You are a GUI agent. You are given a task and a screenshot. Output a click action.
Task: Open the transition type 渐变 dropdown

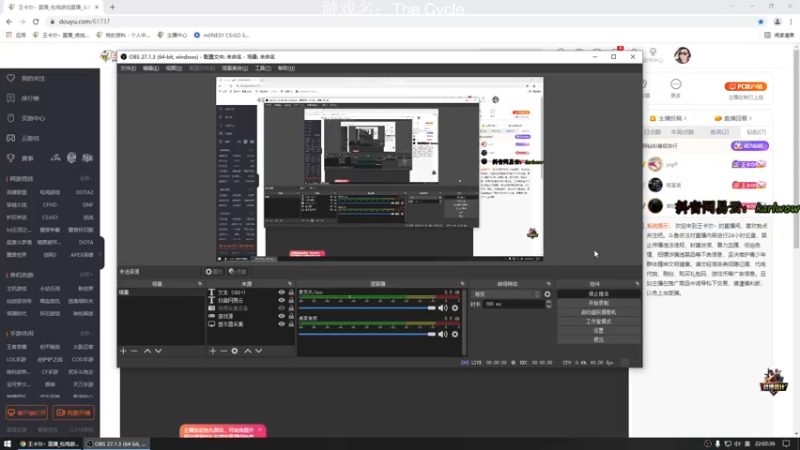[x=506, y=294]
